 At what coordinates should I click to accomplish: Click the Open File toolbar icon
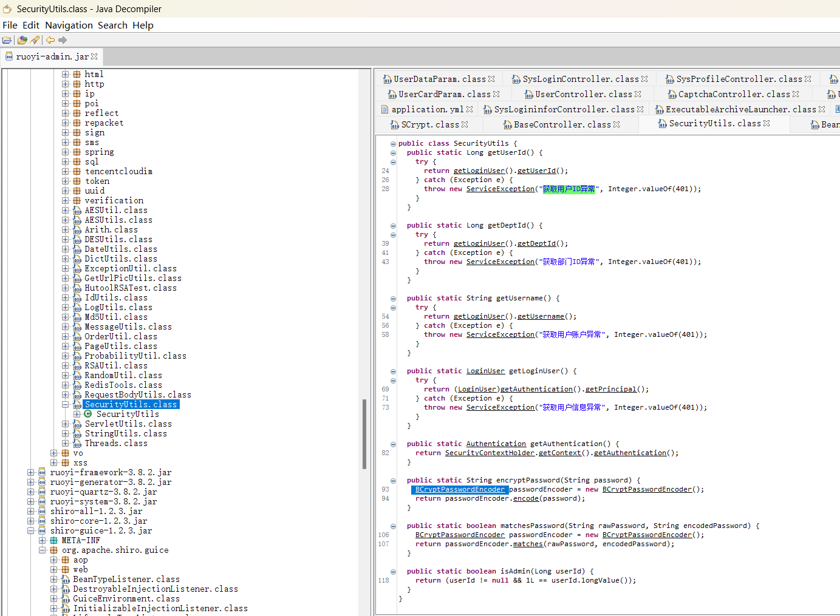tap(7, 40)
